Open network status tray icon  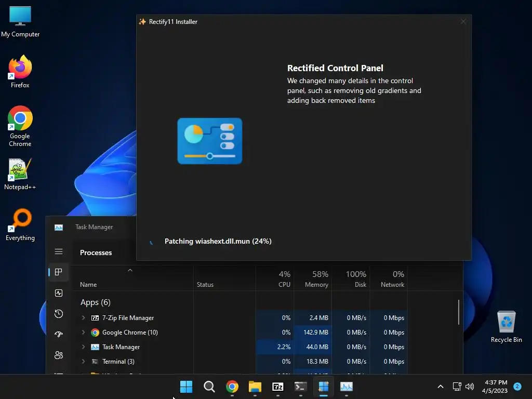pyautogui.click(x=457, y=387)
